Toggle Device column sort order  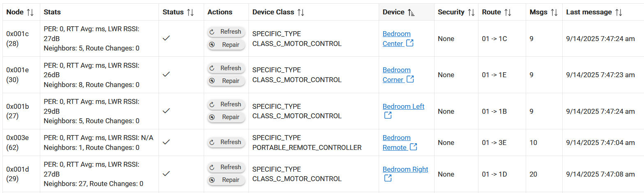tap(411, 13)
